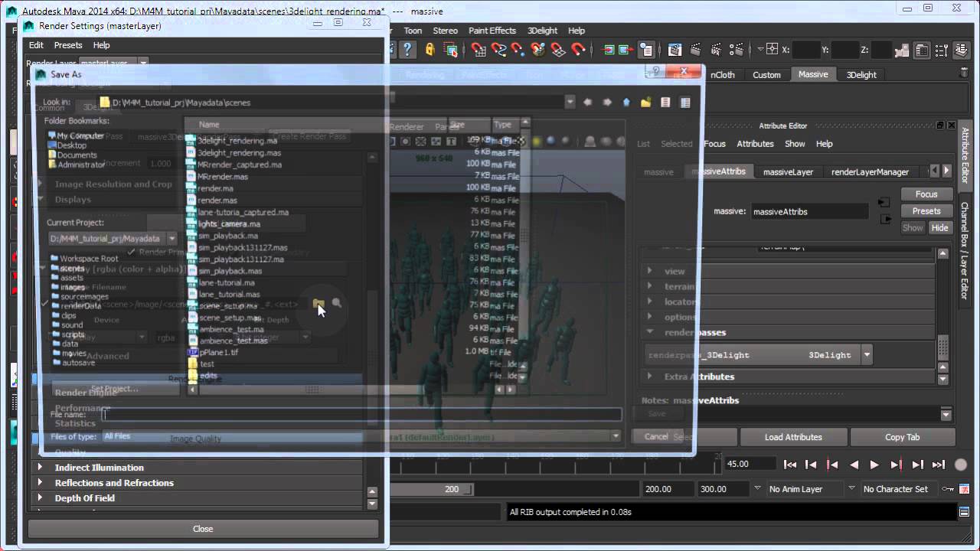This screenshot has height=551, width=980.
Task: Open Presets menu in Render Settings
Action: (x=68, y=45)
